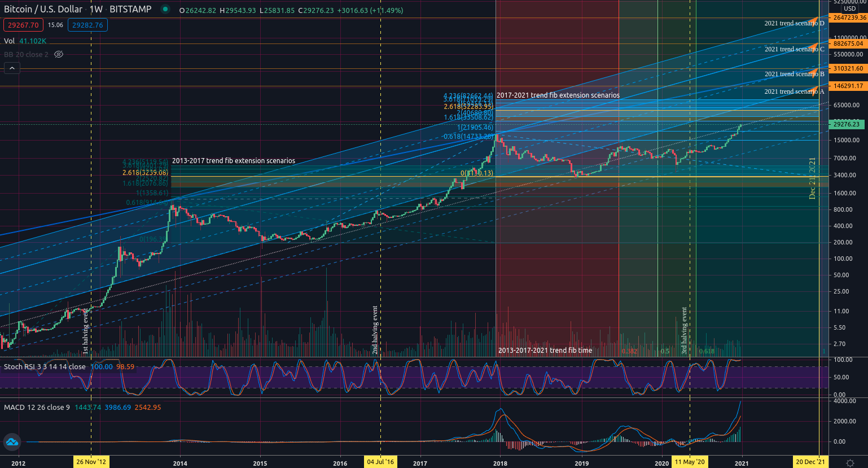Click the 0.618 fib time label

(x=707, y=351)
